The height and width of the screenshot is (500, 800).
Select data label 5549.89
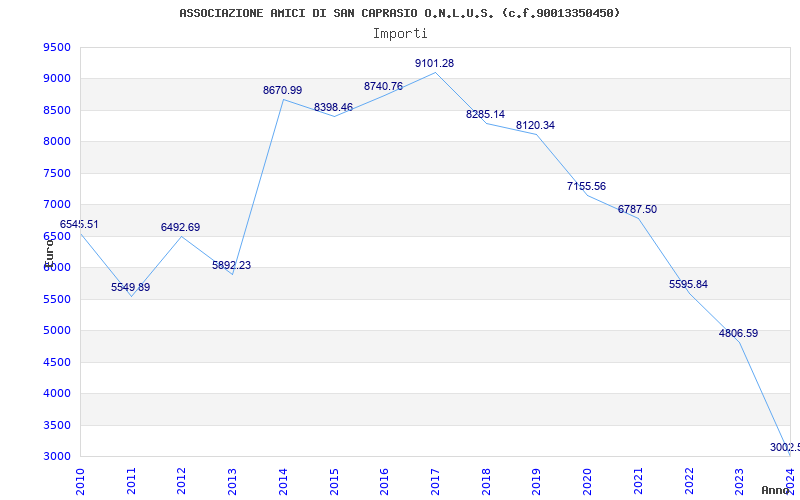pyautogui.click(x=131, y=287)
